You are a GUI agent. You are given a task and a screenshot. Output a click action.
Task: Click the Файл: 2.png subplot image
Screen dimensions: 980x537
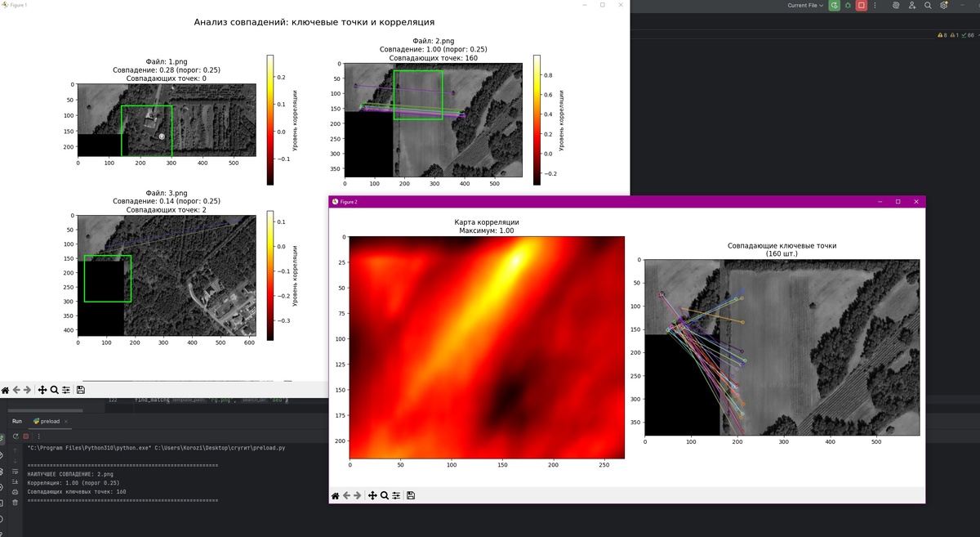pyautogui.click(x=434, y=121)
